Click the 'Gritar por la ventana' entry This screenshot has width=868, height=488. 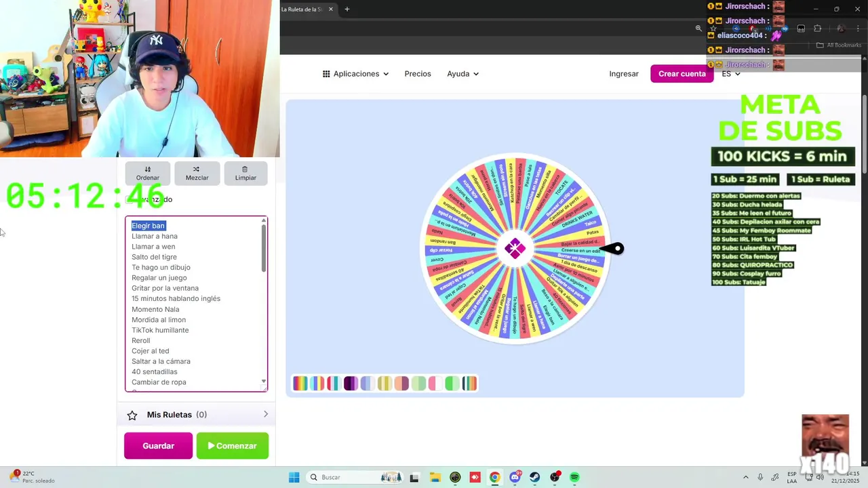click(165, 288)
